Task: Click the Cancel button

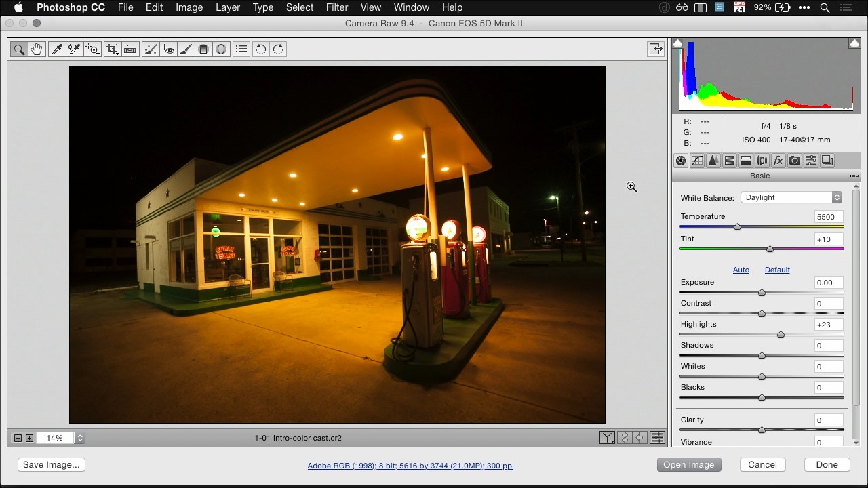Action: tap(762, 464)
